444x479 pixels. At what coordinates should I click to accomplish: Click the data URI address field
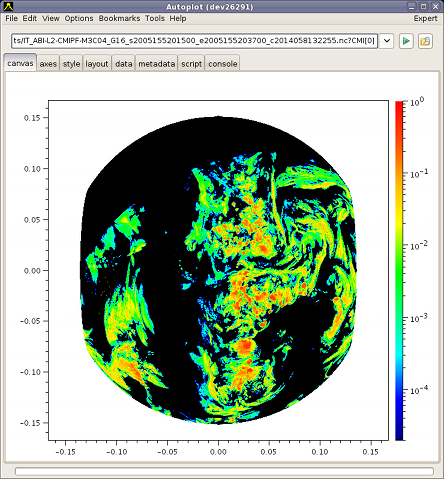point(194,41)
